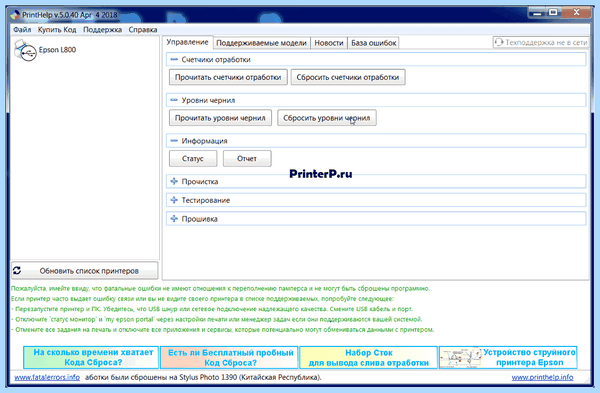Image resolution: width=600 pixels, height=393 pixels.
Task: Open banner Набор Сток для вывода слива
Action: point(368,357)
